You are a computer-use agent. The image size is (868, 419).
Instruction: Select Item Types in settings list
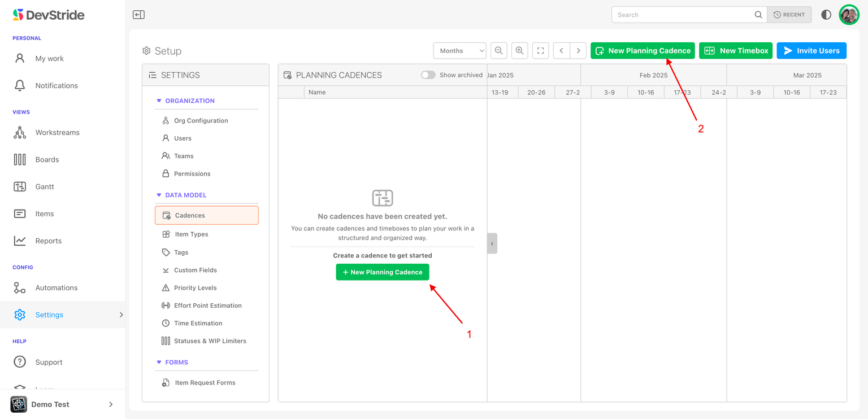coord(191,234)
